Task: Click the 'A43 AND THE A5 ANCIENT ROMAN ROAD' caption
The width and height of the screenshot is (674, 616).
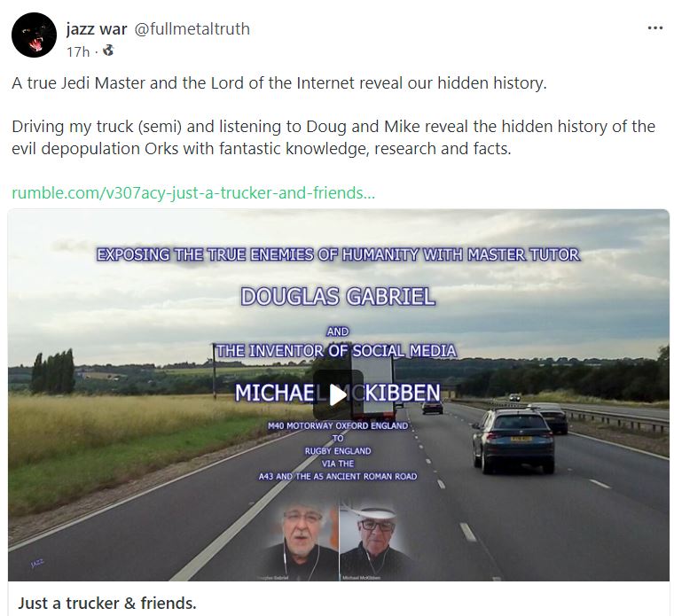Action: [x=338, y=476]
